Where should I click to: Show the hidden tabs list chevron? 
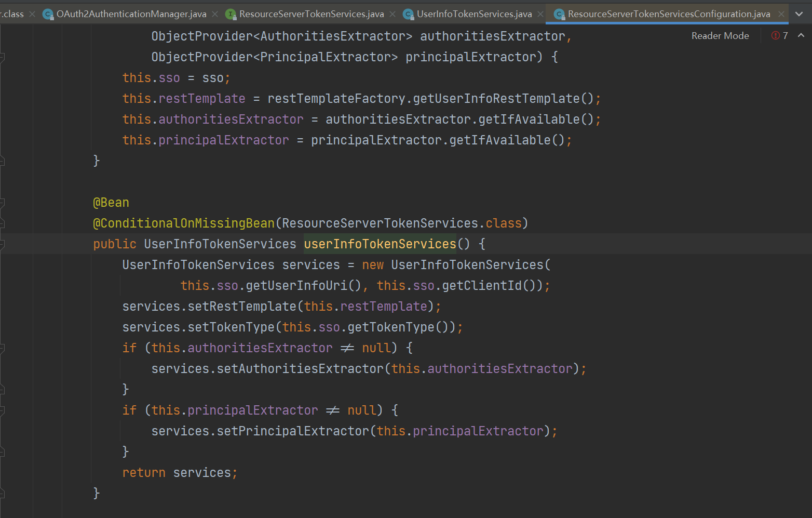[799, 14]
